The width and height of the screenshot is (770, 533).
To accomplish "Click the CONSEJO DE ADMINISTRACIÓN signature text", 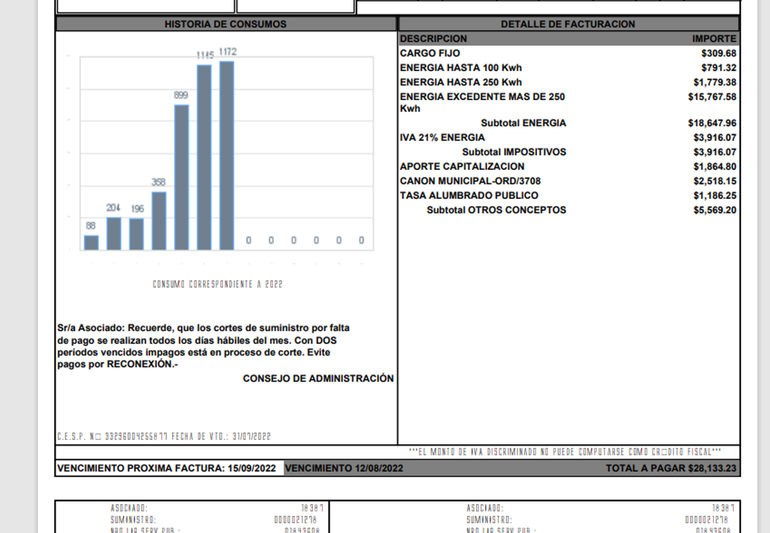I will coord(318,379).
